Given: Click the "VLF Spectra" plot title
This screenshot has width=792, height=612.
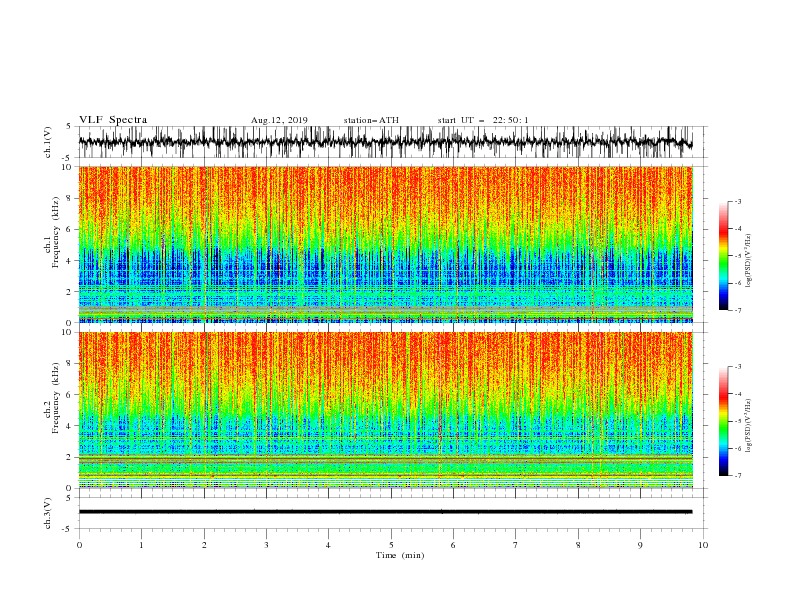Looking at the screenshot, I should pyautogui.click(x=113, y=120).
